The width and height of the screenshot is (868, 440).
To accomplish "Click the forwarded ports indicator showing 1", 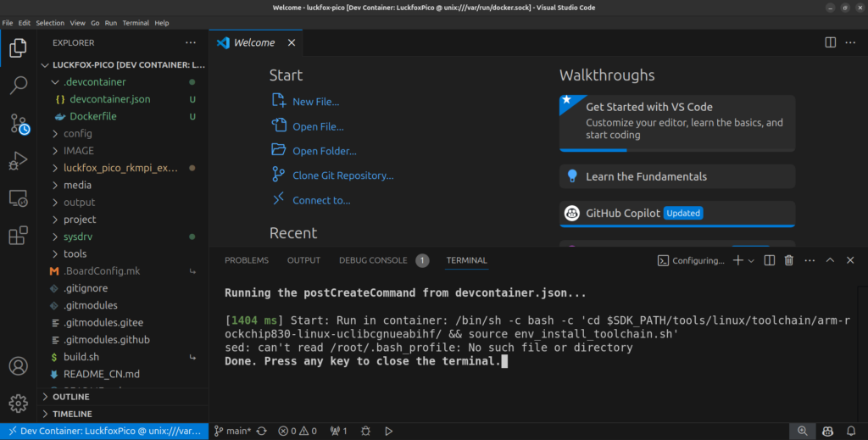I will pyautogui.click(x=338, y=432).
